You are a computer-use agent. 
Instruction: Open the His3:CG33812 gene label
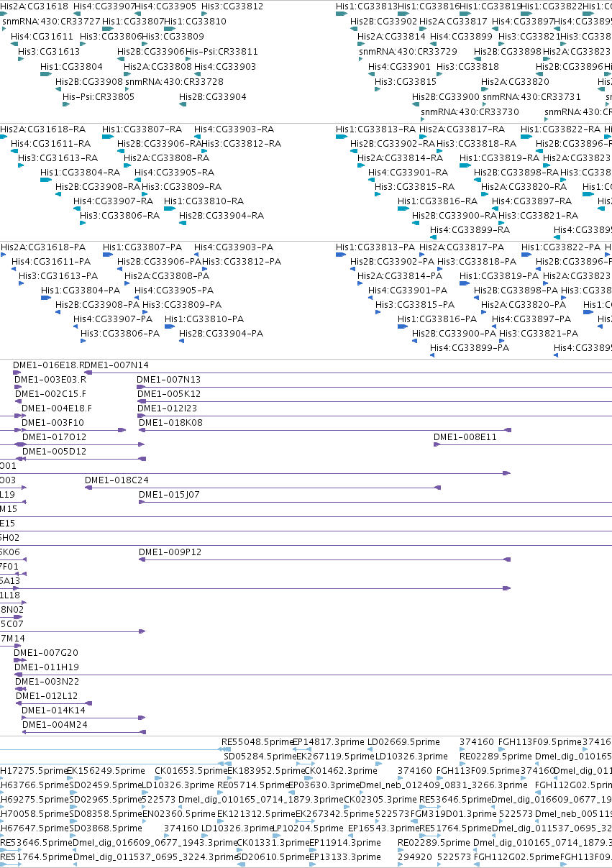coord(232,6)
